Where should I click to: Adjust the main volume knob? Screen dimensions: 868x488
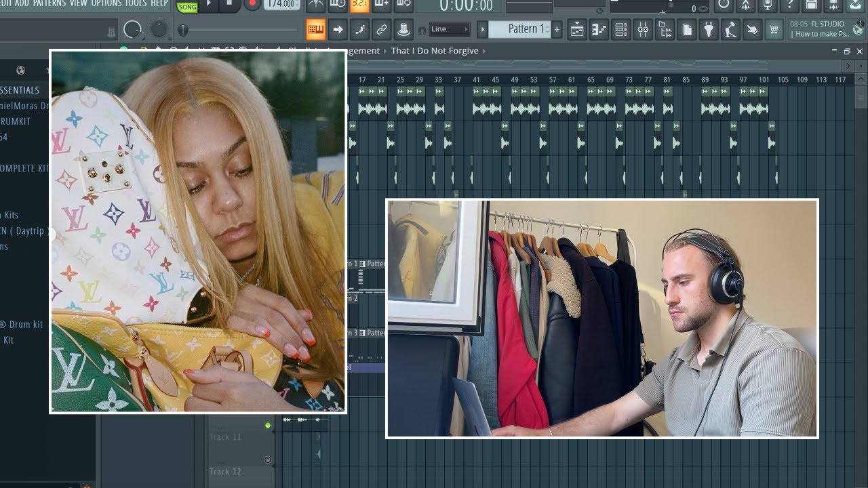(x=133, y=29)
